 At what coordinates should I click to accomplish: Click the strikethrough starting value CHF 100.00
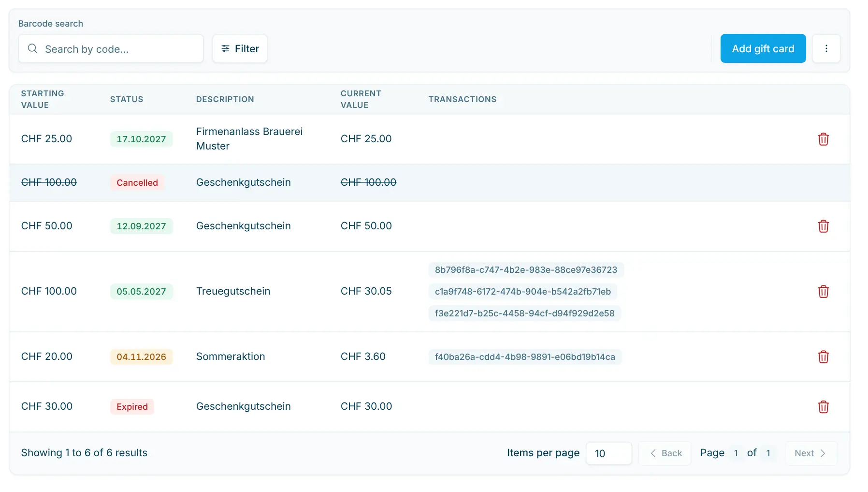49,182
